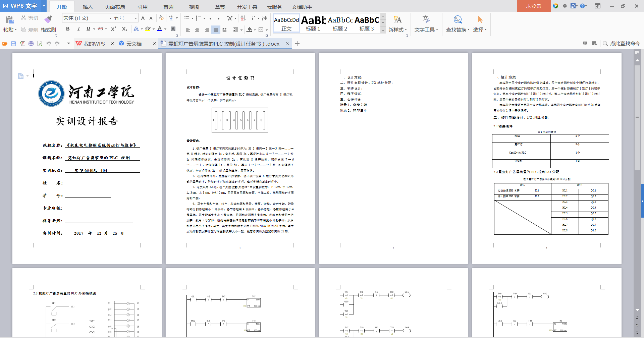644x338 pixels.
Task: Click the WPS 文字 application menu button
Action: coord(20,6)
